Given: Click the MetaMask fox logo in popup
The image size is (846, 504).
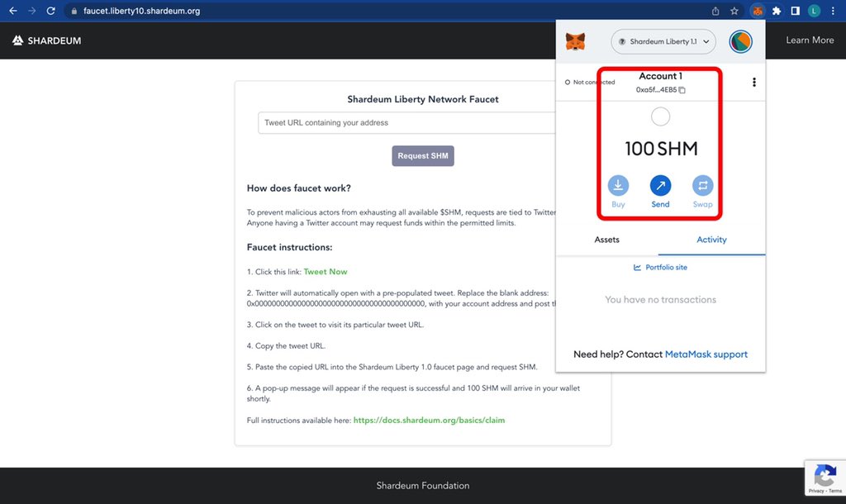Looking at the screenshot, I should pyautogui.click(x=575, y=41).
